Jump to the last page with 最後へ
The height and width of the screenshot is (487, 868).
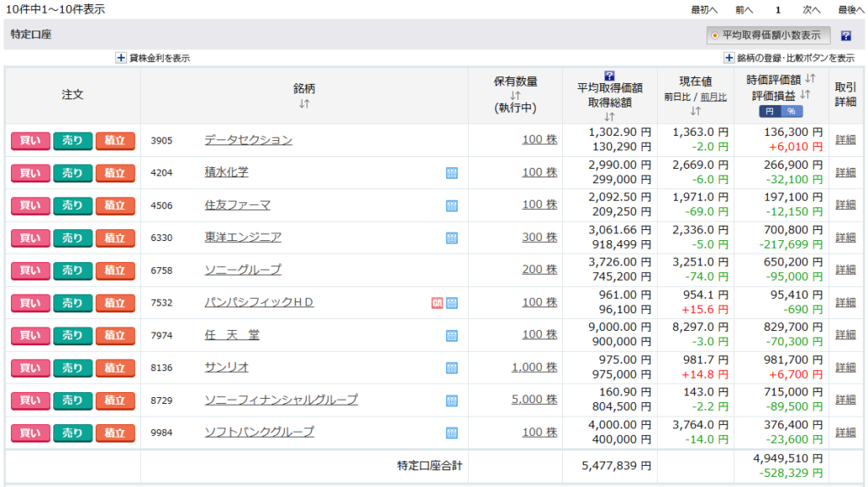851,9
